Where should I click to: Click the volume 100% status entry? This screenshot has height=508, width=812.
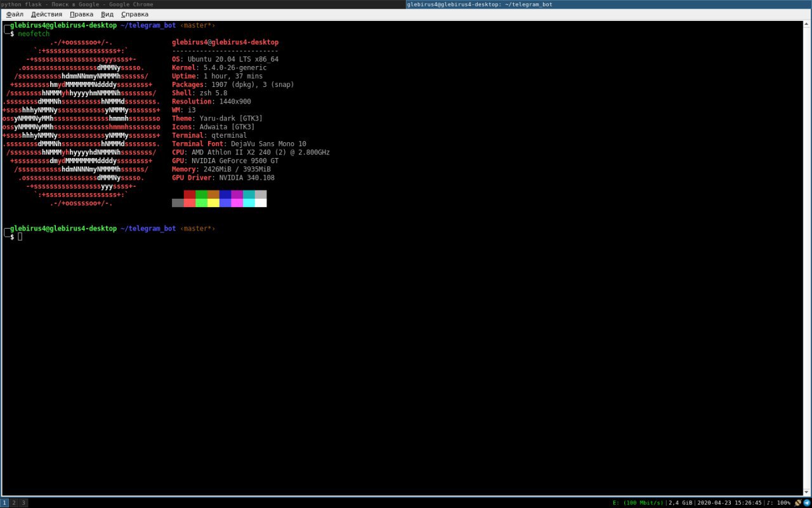click(778, 503)
